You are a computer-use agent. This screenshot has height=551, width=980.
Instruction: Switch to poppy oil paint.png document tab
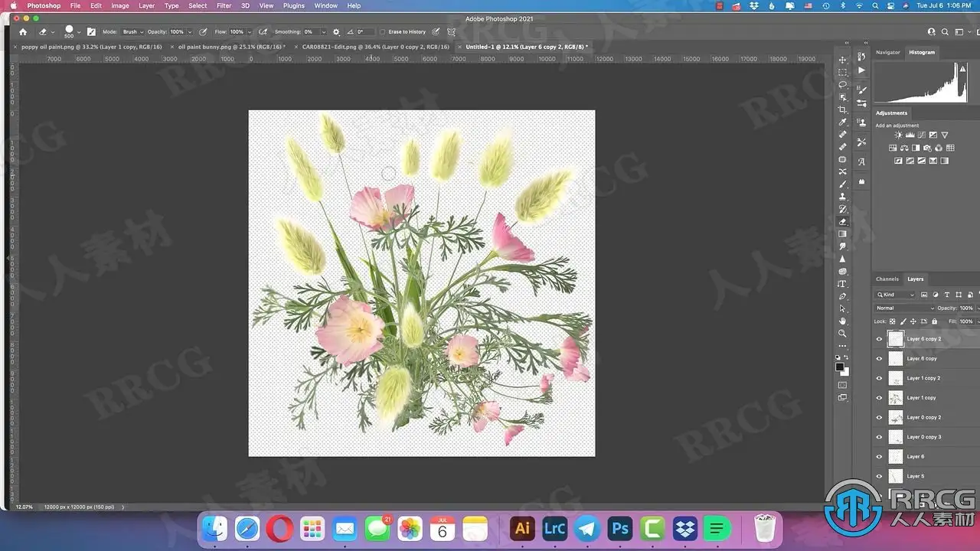[x=91, y=47]
